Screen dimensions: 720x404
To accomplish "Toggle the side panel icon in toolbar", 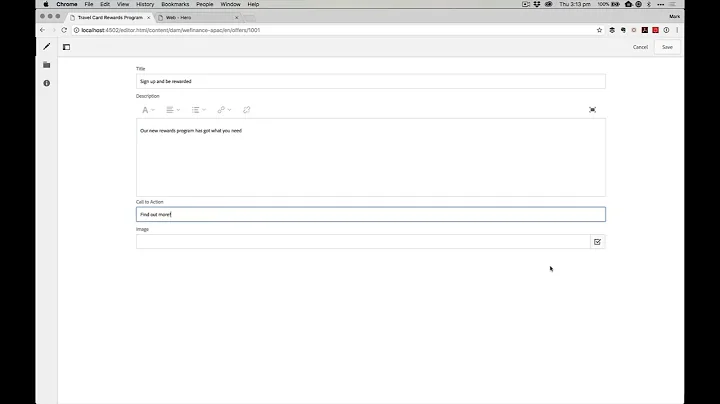I will point(67,47).
